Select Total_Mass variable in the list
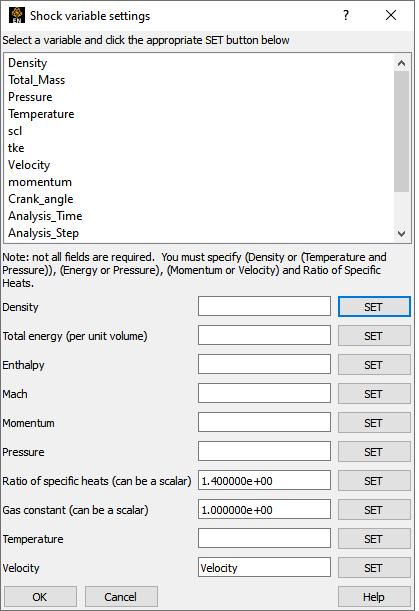This screenshot has height=611, width=419. click(x=37, y=80)
